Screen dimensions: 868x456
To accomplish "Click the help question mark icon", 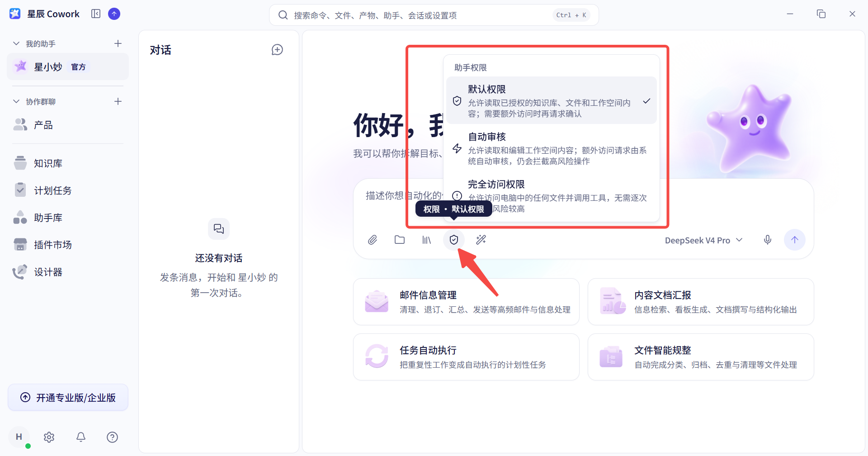I will [113, 437].
